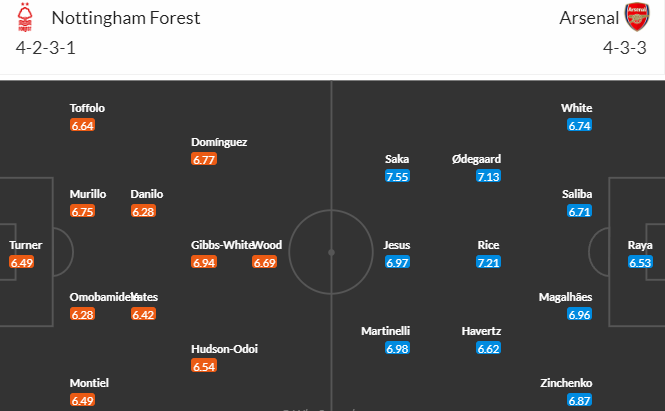Image resolution: width=665 pixels, height=411 pixels.
Task: Select Toffolo's 6.64 rating badge
Action: pyautogui.click(x=82, y=125)
